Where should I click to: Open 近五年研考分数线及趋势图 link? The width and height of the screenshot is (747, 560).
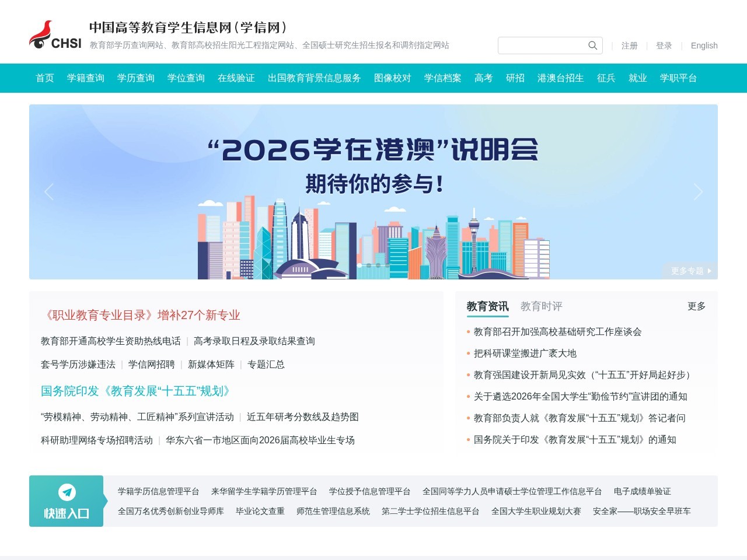[303, 417]
